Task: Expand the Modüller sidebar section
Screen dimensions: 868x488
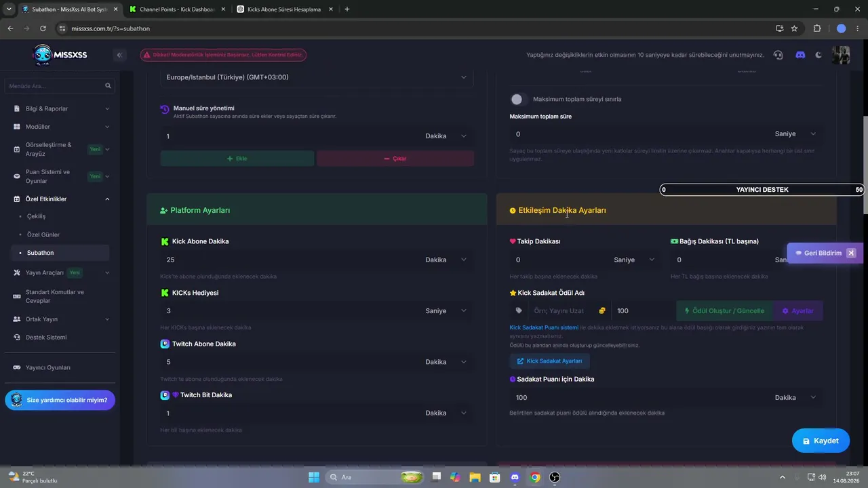Action: point(61,127)
